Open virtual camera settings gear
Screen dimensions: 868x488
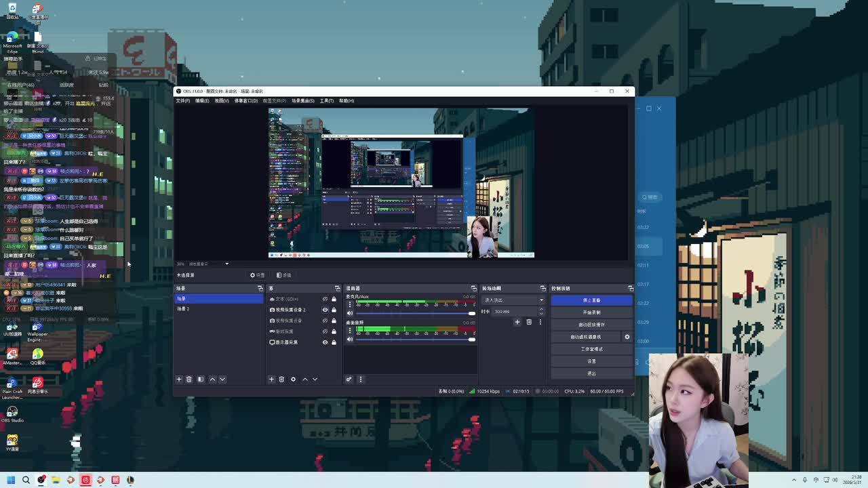tap(627, 337)
